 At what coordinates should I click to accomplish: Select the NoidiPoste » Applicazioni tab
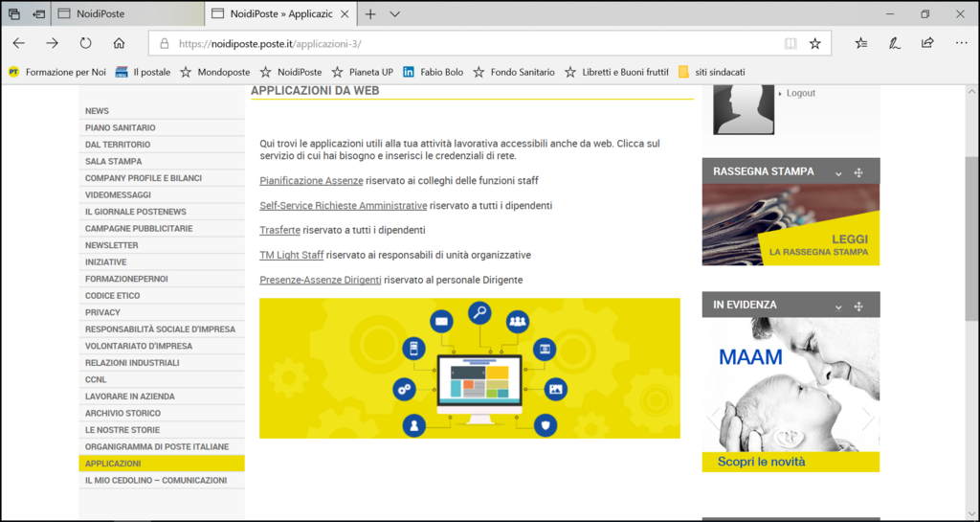(x=282, y=13)
